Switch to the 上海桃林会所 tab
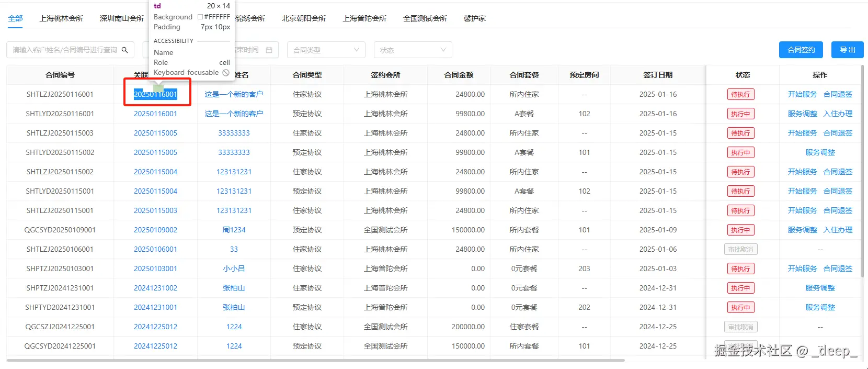868x369 pixels. (x=61, y=18)
